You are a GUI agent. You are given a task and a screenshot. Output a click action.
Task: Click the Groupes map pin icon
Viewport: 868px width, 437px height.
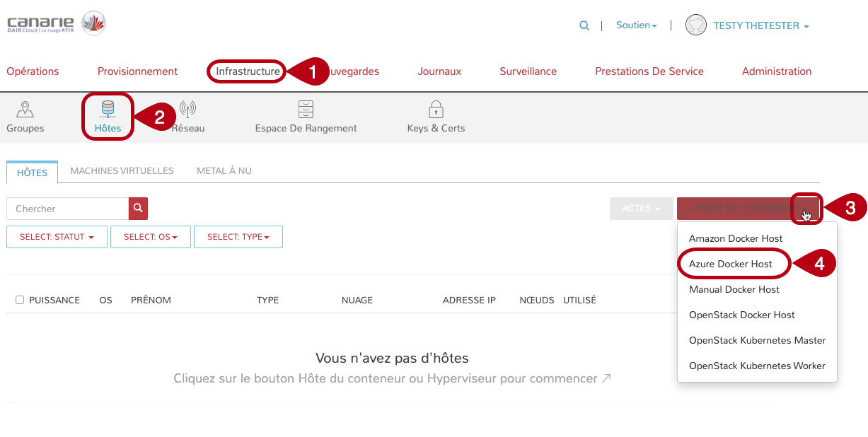pos(25,110)
